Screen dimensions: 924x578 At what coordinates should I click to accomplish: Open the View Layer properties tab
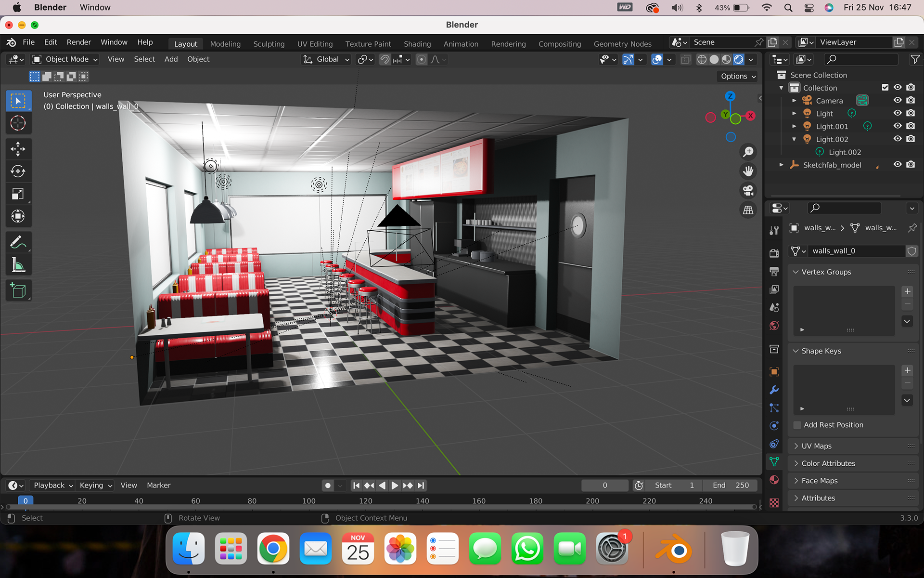pos(774,289)
